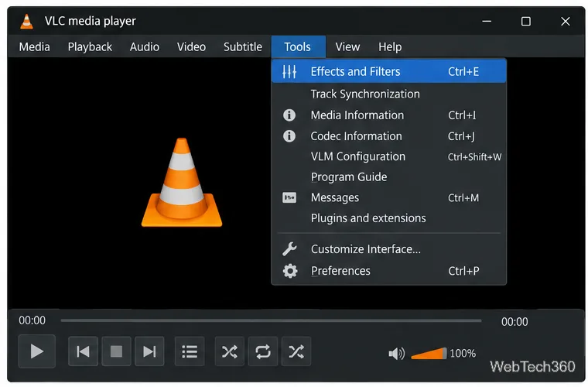Open Codec Information

click(x=389, y=136)
